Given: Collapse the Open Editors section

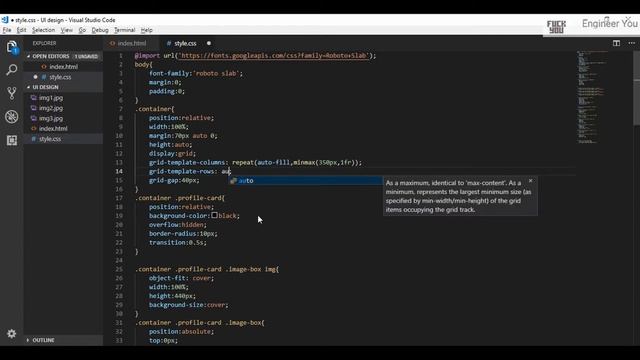Looking at the screenshot, I should tap(51, 56).
